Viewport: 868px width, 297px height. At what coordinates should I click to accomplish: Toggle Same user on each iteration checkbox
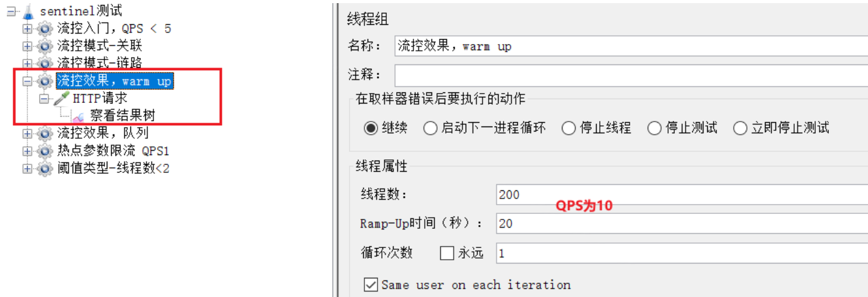coord(371,285)
